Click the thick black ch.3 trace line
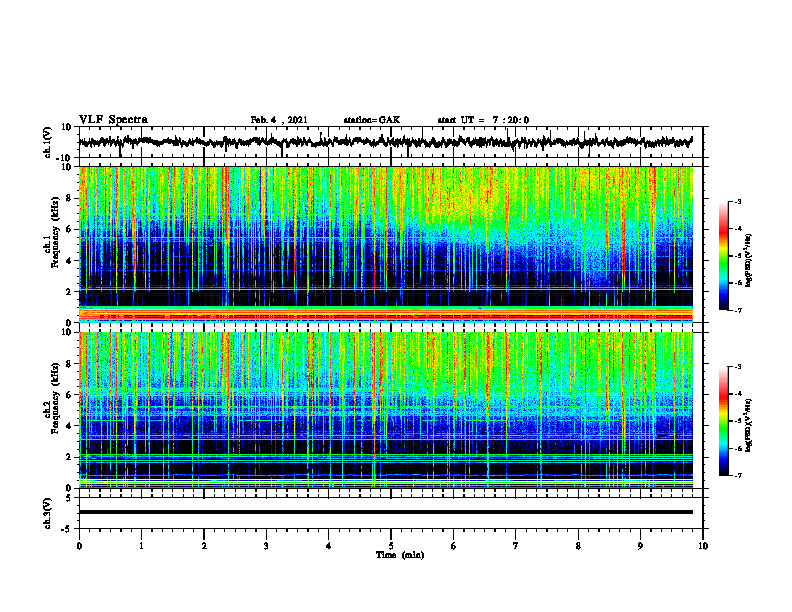 click(x=386, y=512)
